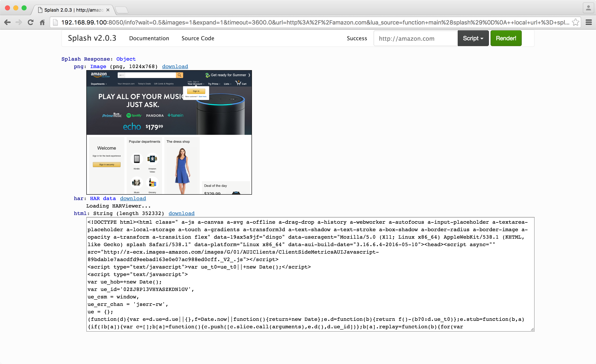Click the png download link
This screenshot has width=596, height=364.
[175, 66]
